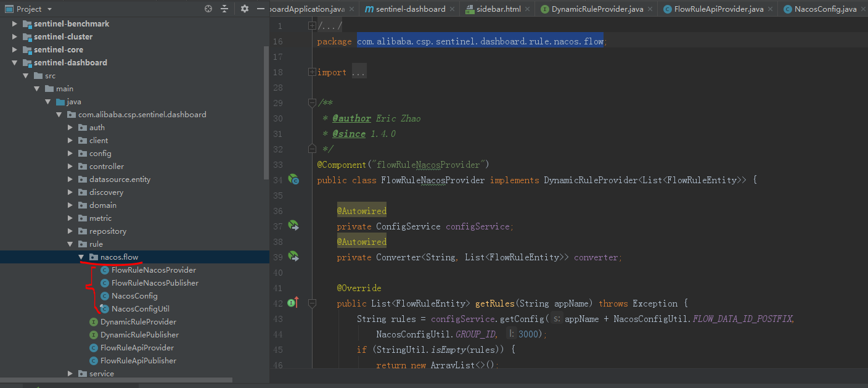This screenshot has width=868, height=388.
Task: Close the sentinel-dashboard tab
Action: click(x=452, y=9)
